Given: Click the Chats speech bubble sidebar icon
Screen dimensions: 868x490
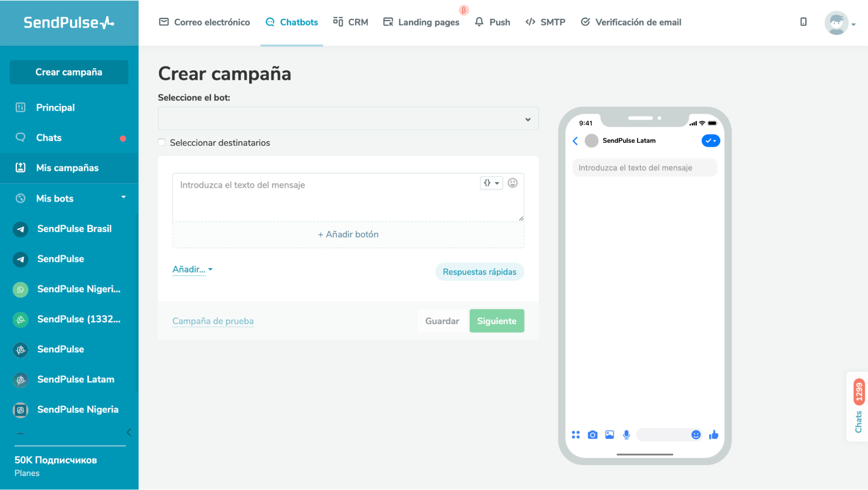Looking at the screenshot, I should click(x=20, y=137).
